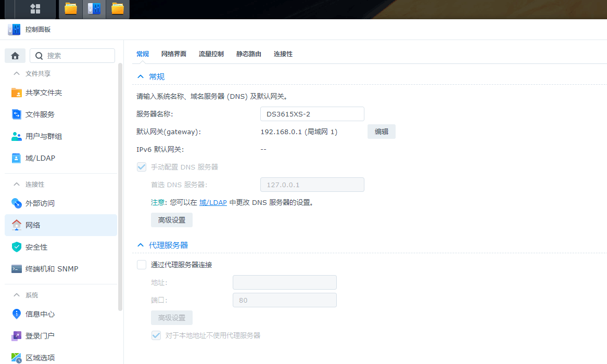This screenshot has height=364, width=607.
Task: Collapse the 代理服务器 (Proxy) section
Action: (140, 245)
